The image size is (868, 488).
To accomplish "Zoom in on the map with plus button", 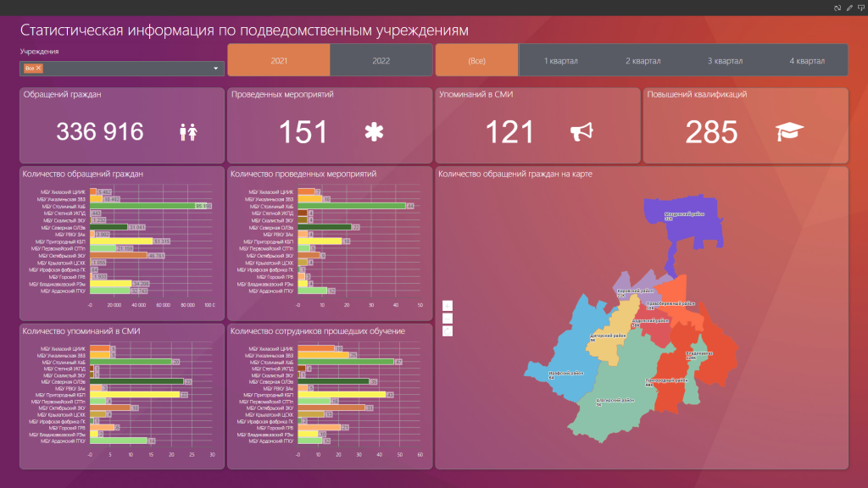I will (x=448, y=306).
